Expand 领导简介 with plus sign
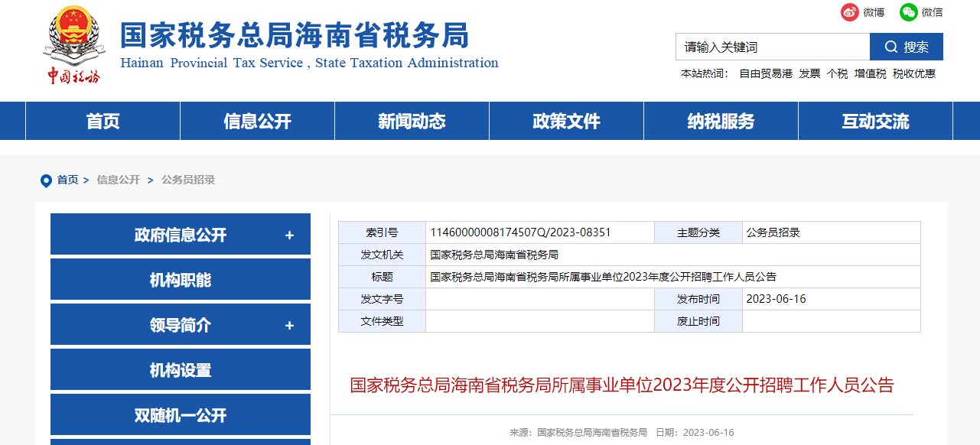 coord(289,326)
